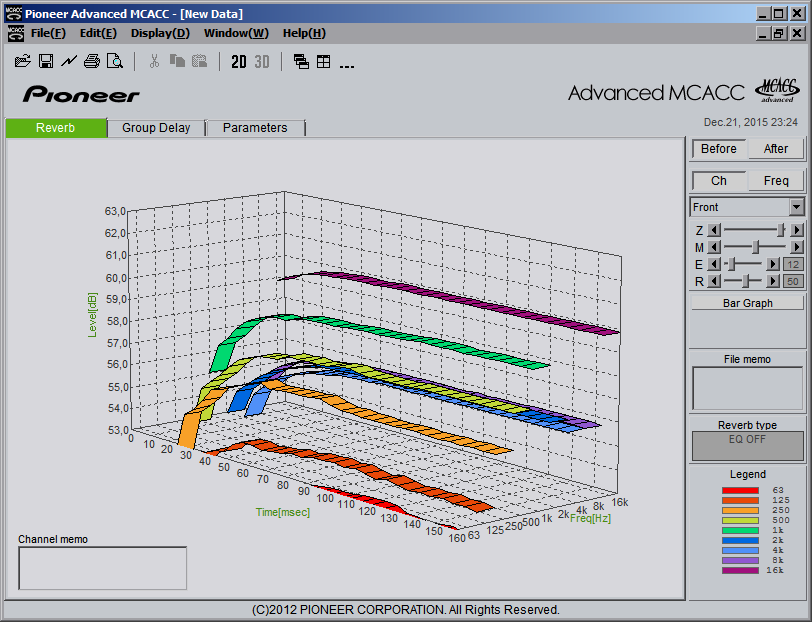Click the MCACC icon in menu bar
This screenshot has width=812, height=622.
point(16,33)
